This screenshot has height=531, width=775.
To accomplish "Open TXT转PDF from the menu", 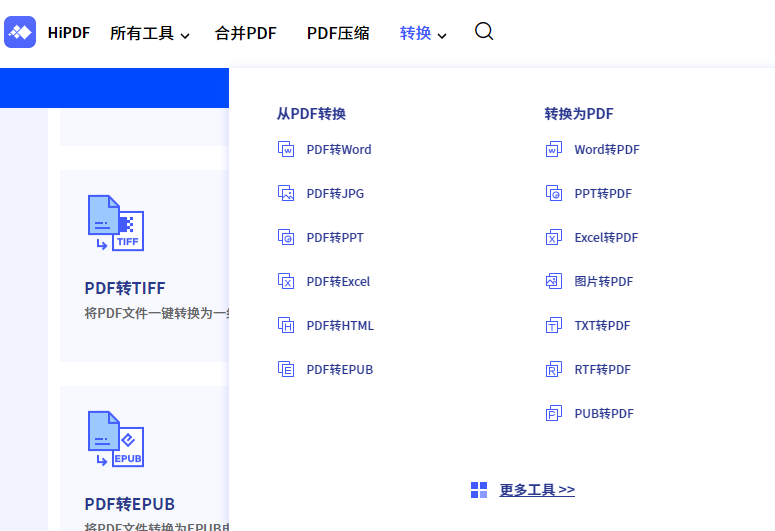I will (x=603, y=325).
